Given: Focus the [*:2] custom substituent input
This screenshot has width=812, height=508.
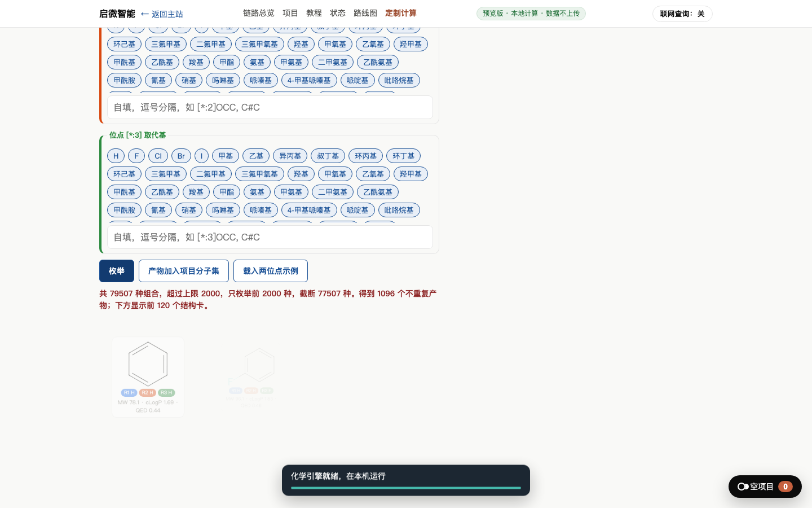Looking at the screenshot, I should 270,107.
